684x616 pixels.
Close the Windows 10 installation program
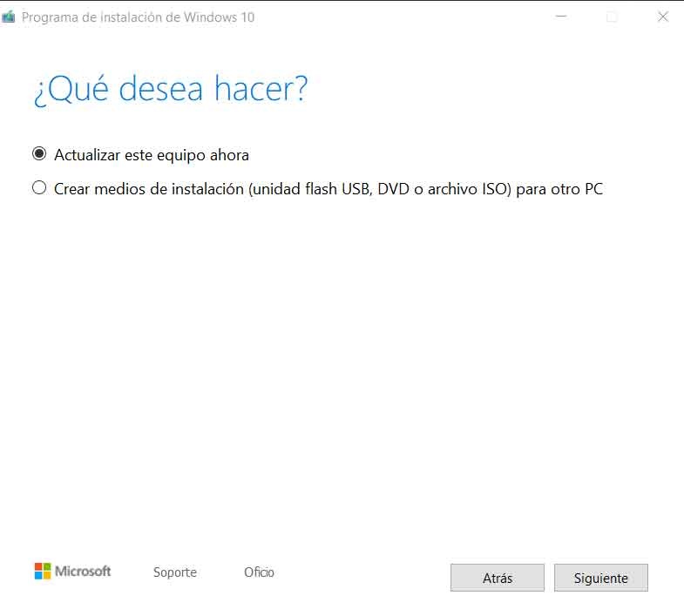662,17
